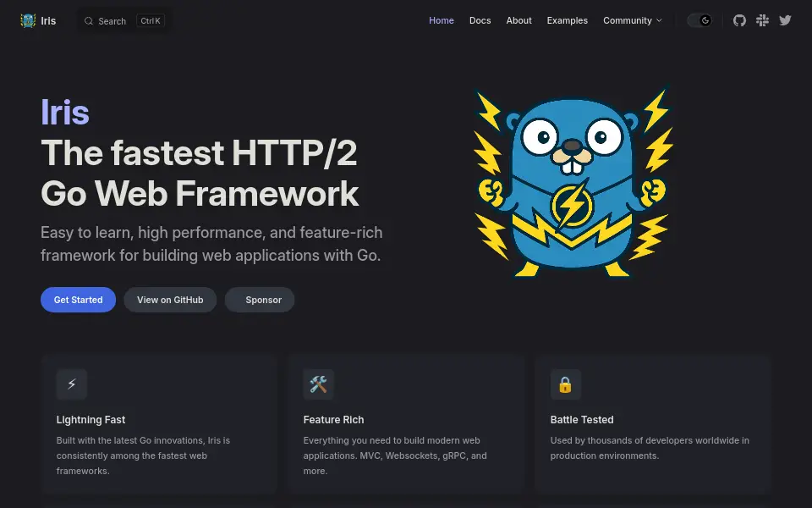Image resolution: width=812 pixels, height=508 pixels.
Task: Click the large electric gopher mascot image
Action: click(573, 183)
